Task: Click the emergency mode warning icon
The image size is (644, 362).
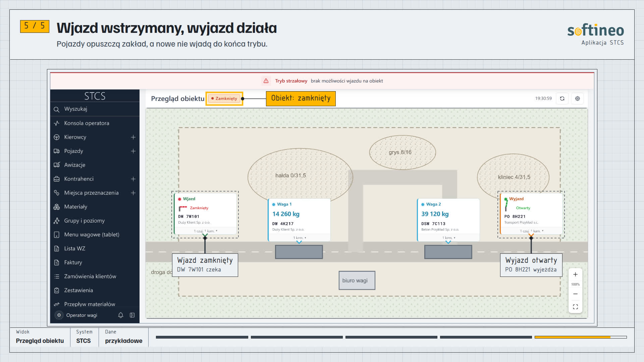Action: coord(266,81)
